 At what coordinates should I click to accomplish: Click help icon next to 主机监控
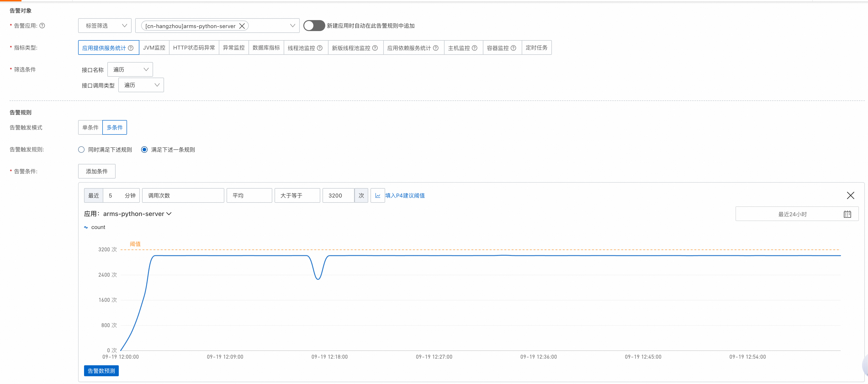coord(474,48)
